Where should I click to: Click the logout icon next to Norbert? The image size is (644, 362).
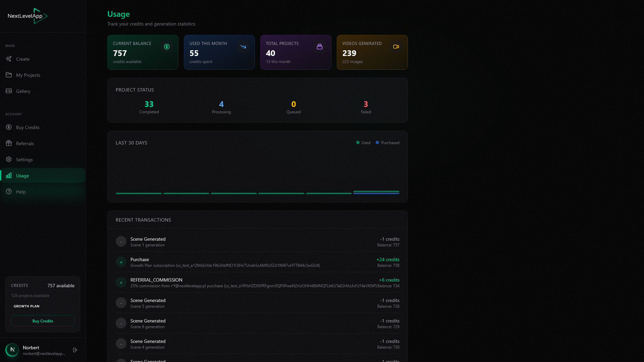(75, 350)
